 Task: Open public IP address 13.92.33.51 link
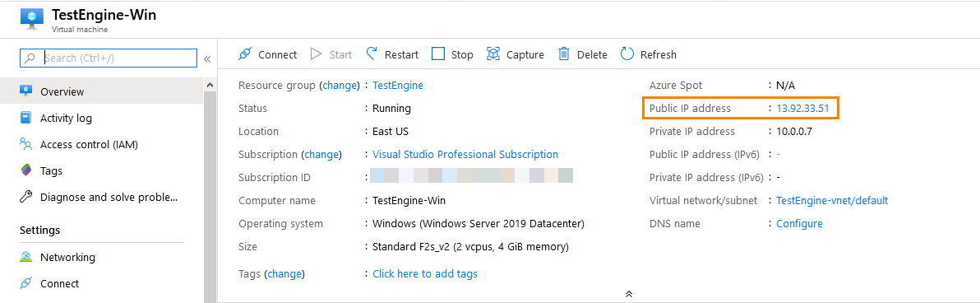802,109
